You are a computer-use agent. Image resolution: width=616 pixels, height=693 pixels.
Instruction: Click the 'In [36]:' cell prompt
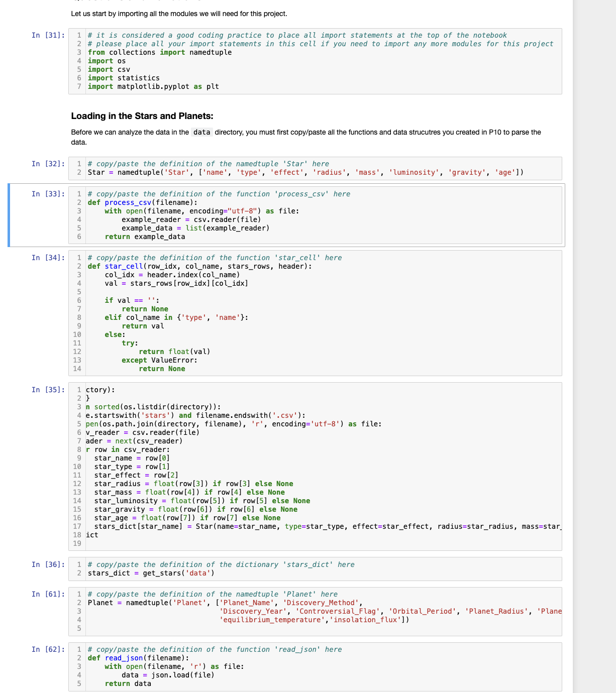click(x=48, y=564)
